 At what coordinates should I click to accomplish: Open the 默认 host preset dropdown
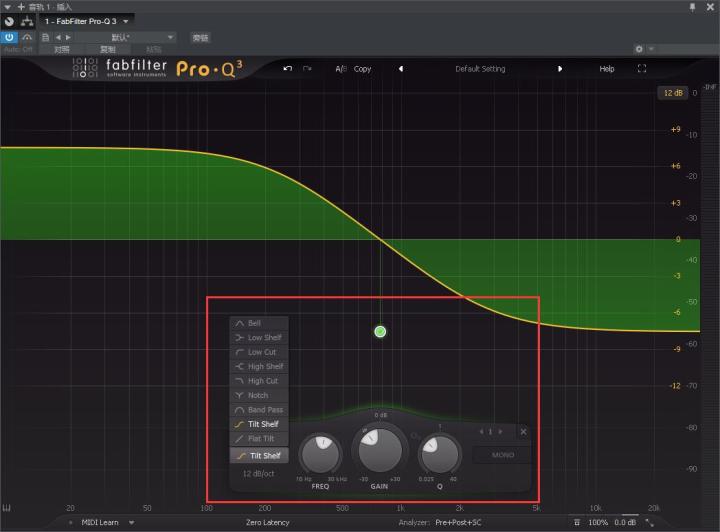click(125, 37)
